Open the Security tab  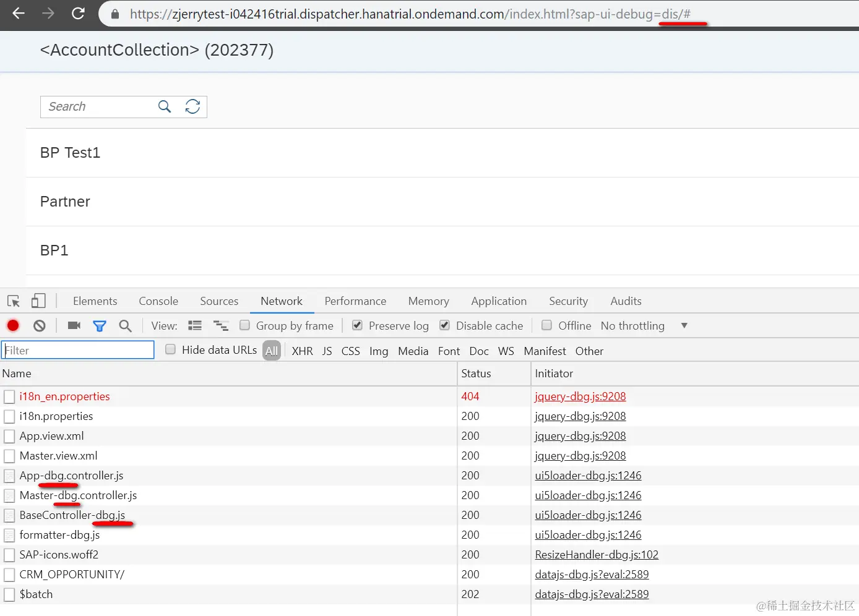[568, 301]
